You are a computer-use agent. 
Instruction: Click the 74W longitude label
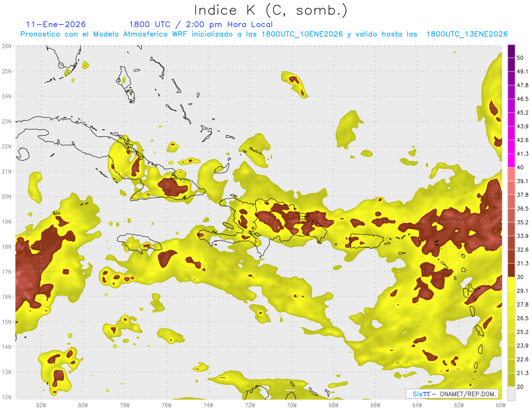pyautogui.click(x=208, y=405)
